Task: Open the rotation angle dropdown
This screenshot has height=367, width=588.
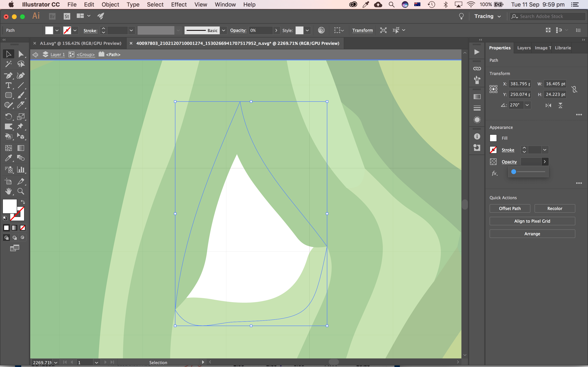Action: [x=527, y=105]
